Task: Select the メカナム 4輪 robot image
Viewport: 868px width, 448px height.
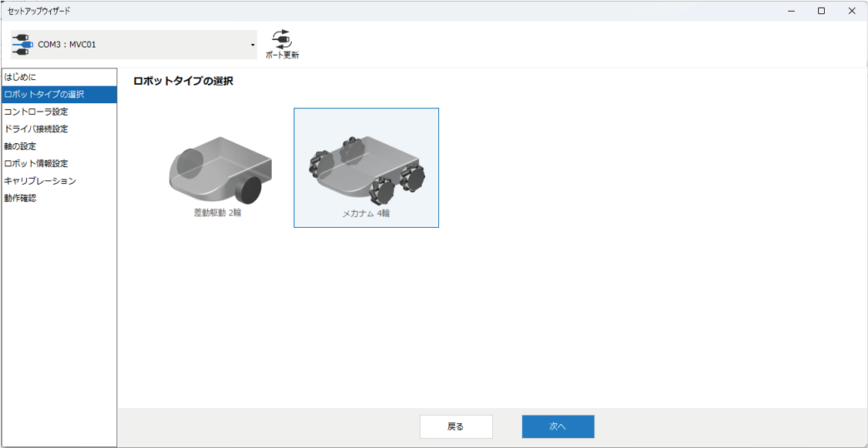Action: pos(366,167)
